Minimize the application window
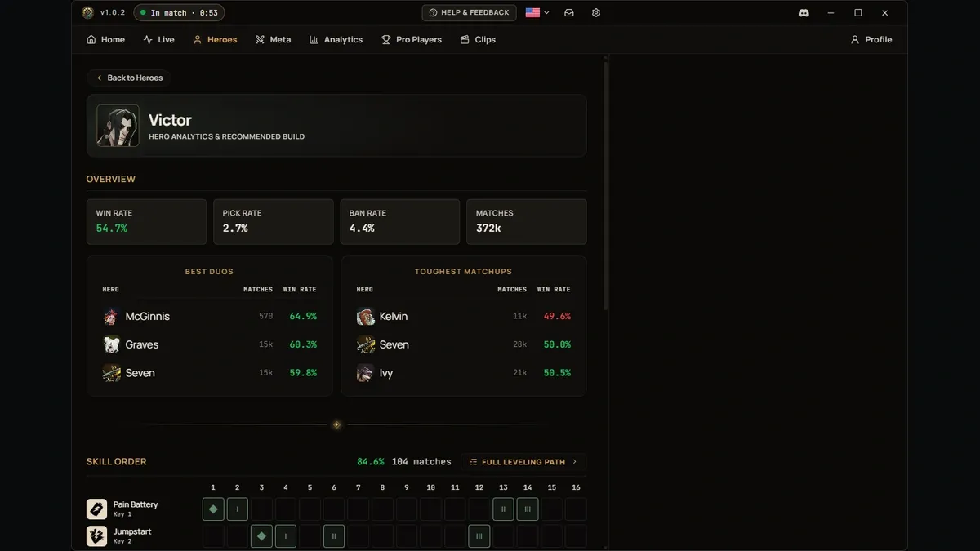Viewport: 980px width, 551px height. pyautogui.click(x=831, y=13)
